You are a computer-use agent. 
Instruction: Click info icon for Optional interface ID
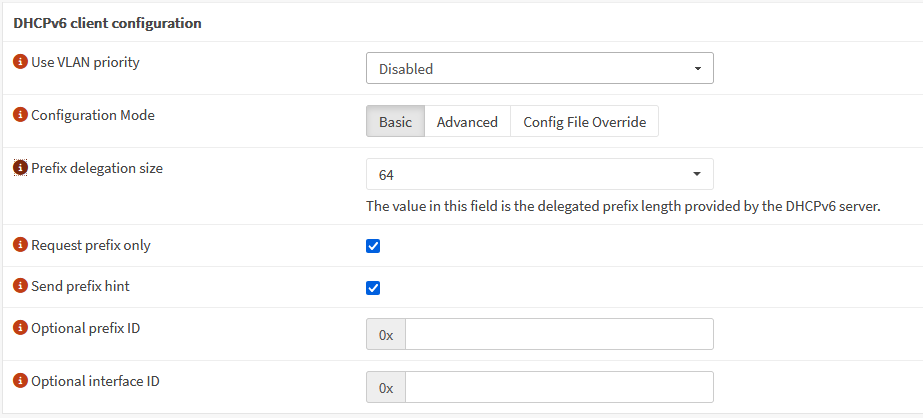click(20, 381)
